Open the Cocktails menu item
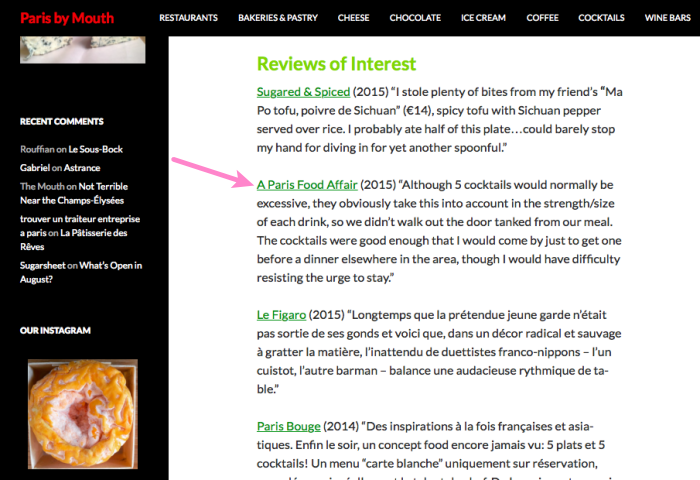This screenshot has width=700, height=480. 601,18
